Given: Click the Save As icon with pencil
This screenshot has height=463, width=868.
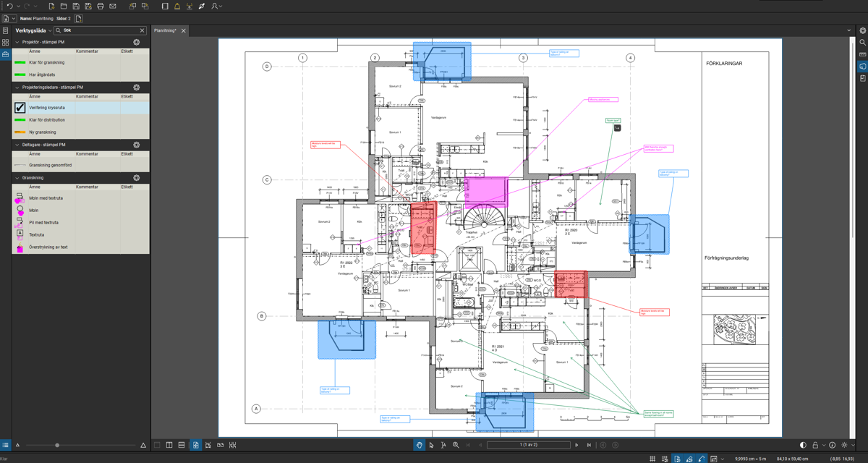Looking at the screenshot, I should click(88, 6).
